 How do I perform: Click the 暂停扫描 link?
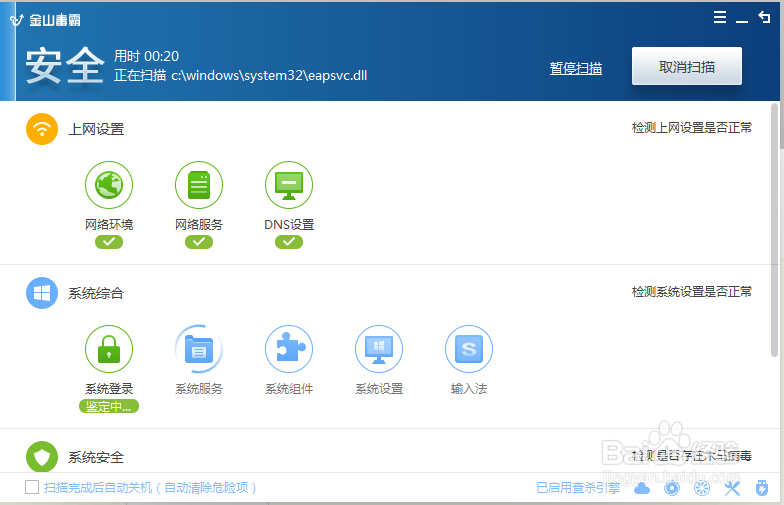pyautogui.click(x=576, y=68)
